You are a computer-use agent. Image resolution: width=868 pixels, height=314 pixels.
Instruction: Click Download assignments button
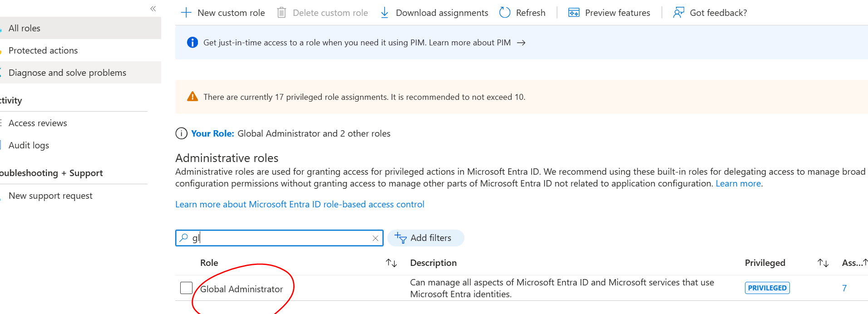pyautogui.click(x=434, y=13)
